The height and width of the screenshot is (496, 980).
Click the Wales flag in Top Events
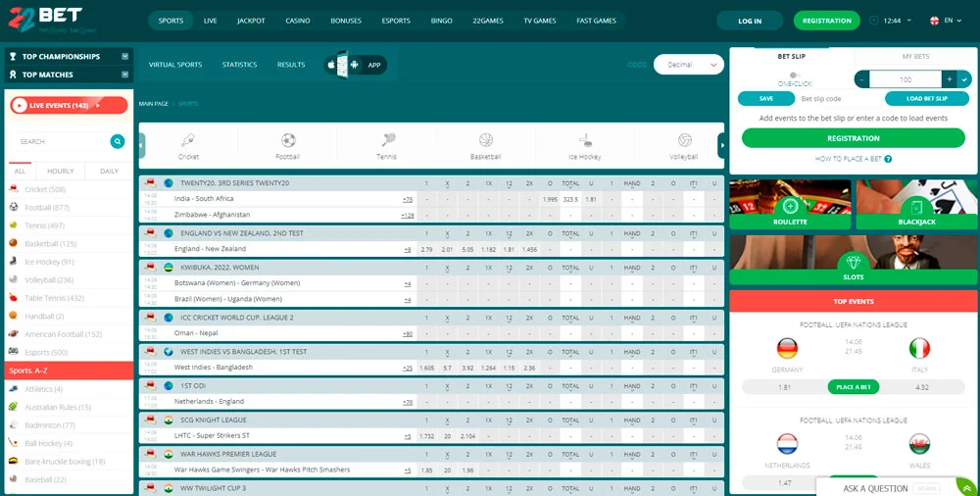pos(919,444)
